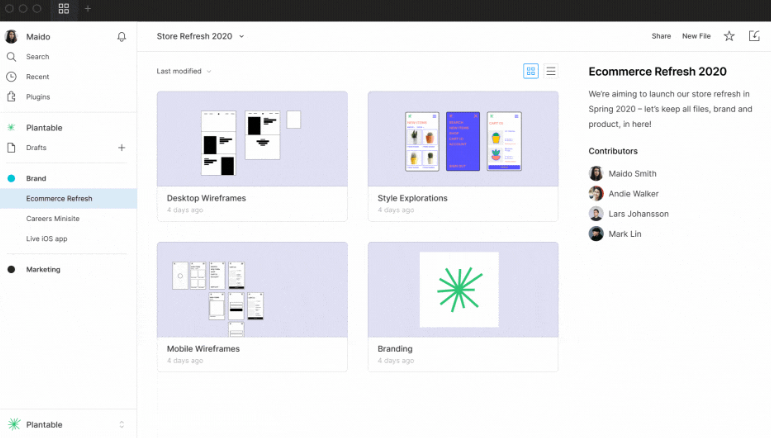Select Ecommerce Refresh in sidebar
The image size is (771, 438).
68,199
